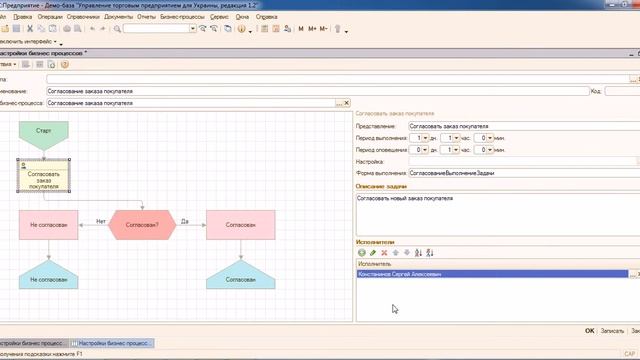
Task: Click the Undo arrow toolbar icon
Action: pos(92,29)
